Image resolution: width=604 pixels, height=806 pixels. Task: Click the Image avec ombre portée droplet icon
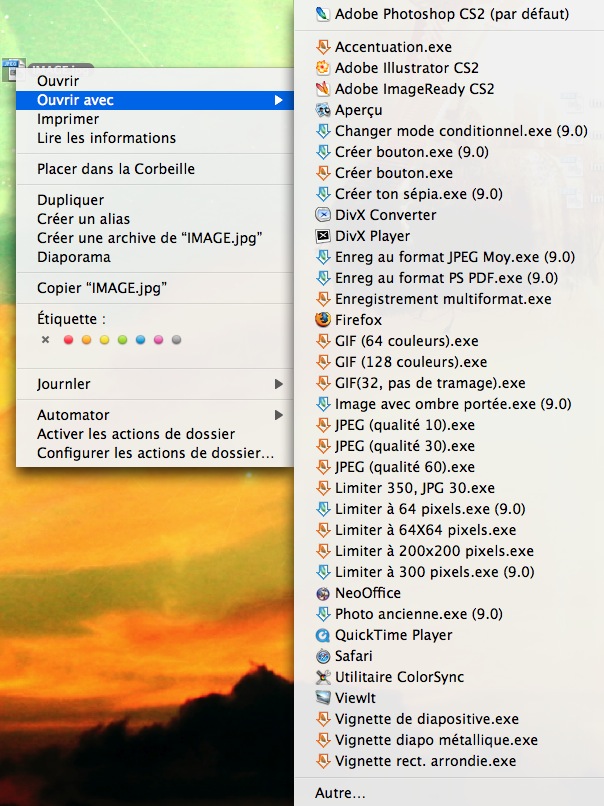point(322,404)
